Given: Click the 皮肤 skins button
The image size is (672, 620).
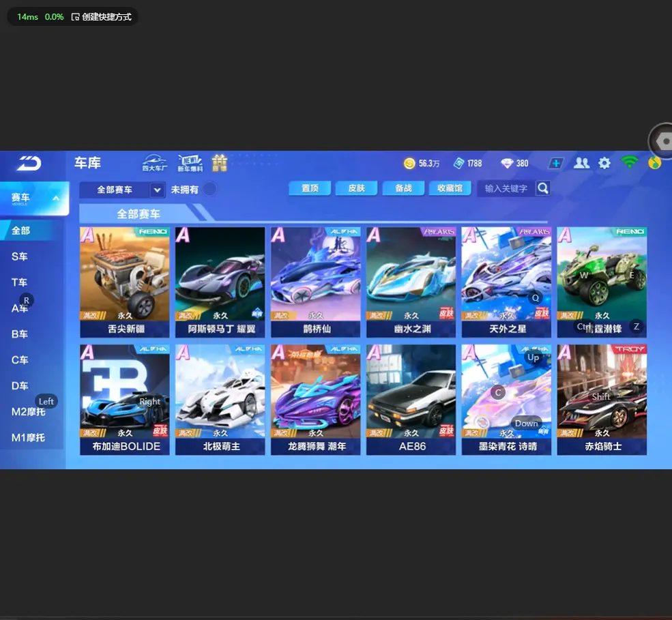Looking at the screenshot, I should [357, 188].
